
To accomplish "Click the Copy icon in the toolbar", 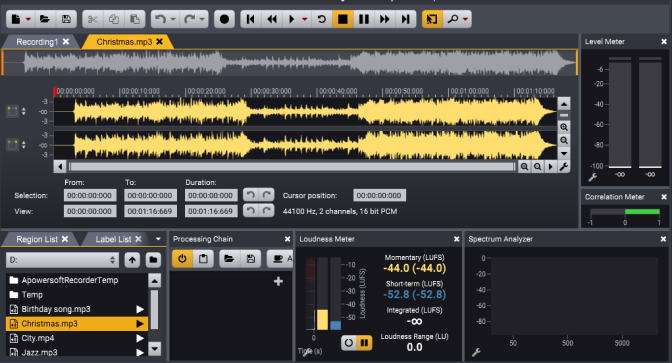I will click(x=114, y=19).
